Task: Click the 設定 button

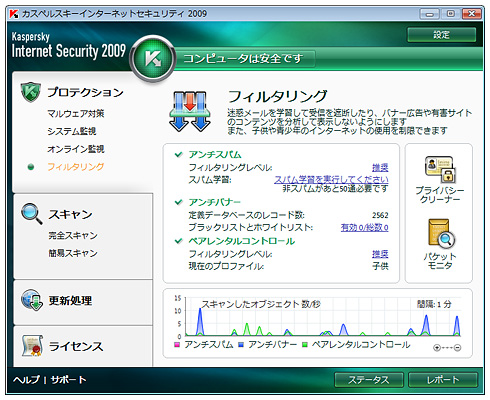Action: click(442, 35)
